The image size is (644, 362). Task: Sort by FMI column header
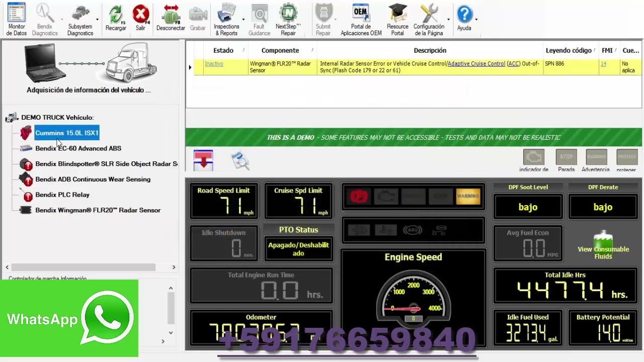[x=609, y=50]
